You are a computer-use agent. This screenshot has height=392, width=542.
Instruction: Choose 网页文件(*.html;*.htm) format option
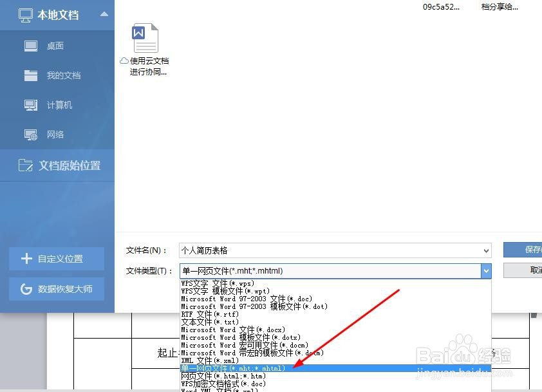coord(219,376)
